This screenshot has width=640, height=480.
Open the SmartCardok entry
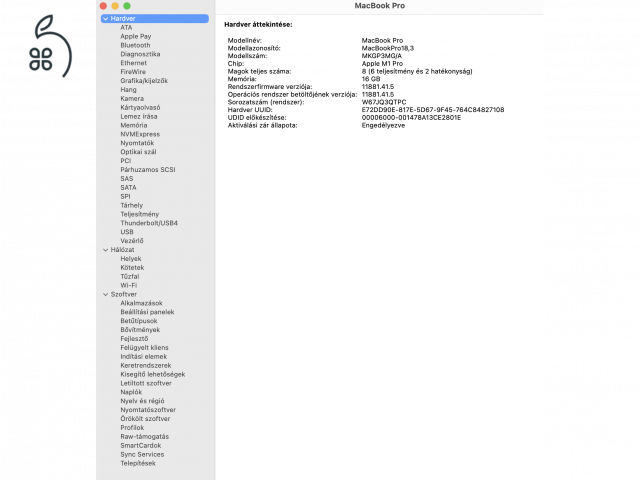141,446
